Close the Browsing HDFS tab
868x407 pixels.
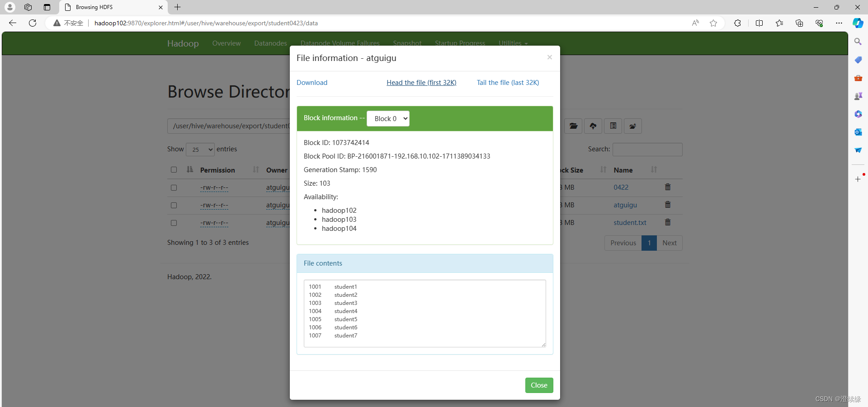click(x=160, y=7)
